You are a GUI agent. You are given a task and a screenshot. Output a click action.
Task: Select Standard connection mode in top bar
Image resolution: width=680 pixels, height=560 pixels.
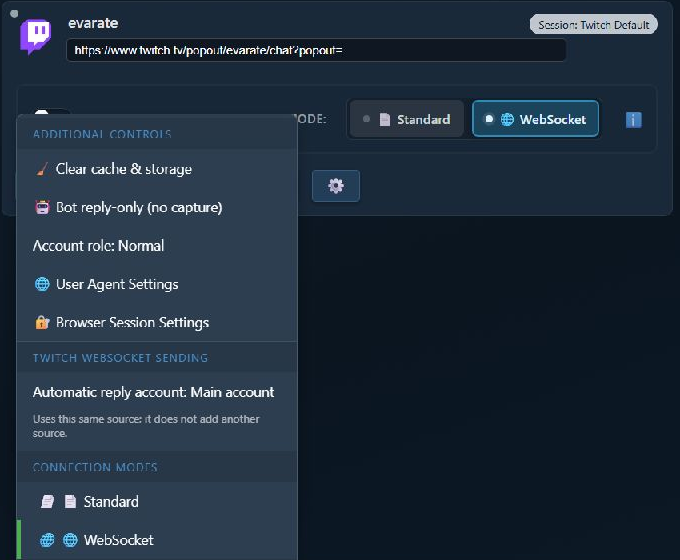407,119
